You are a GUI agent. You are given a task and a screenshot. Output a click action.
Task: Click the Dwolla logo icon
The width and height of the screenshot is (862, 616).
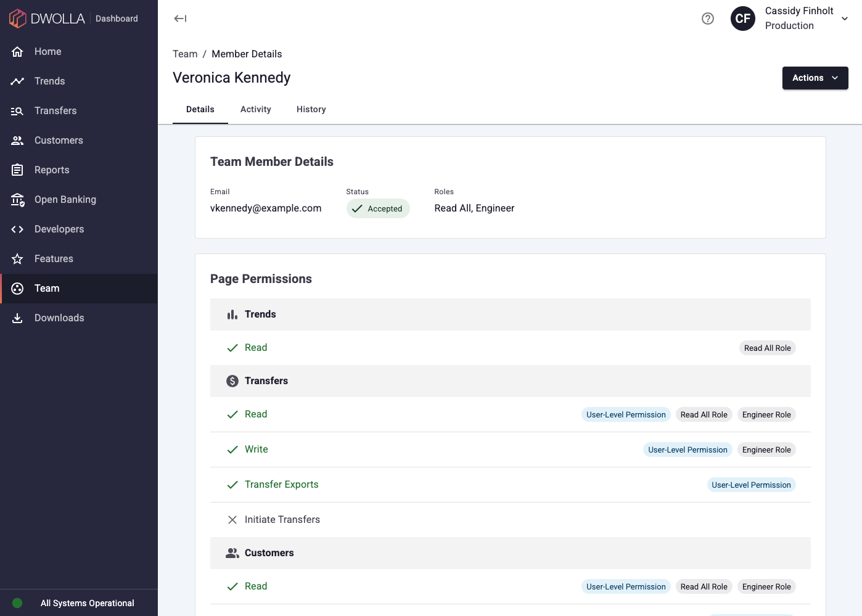click(x=18, y=18)
